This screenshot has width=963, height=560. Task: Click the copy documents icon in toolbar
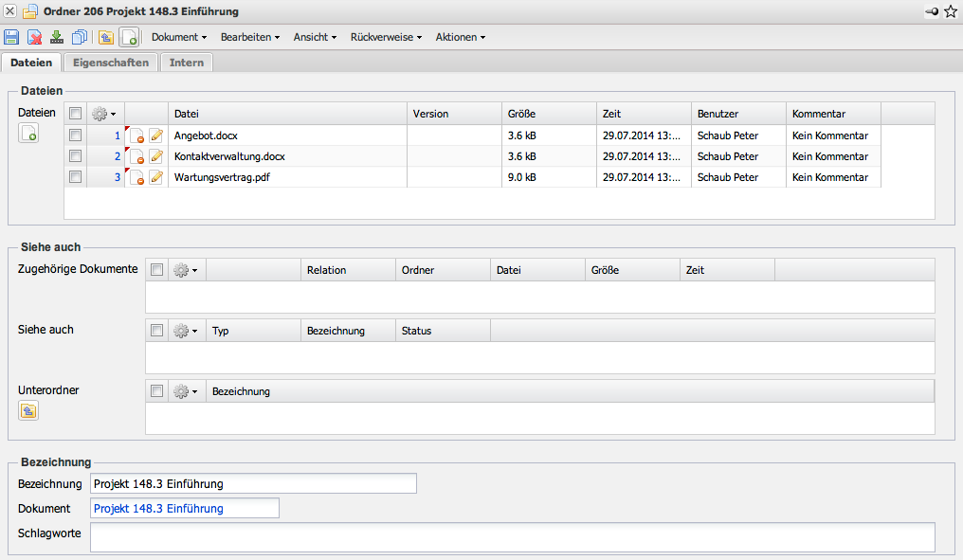pos(80,37)
